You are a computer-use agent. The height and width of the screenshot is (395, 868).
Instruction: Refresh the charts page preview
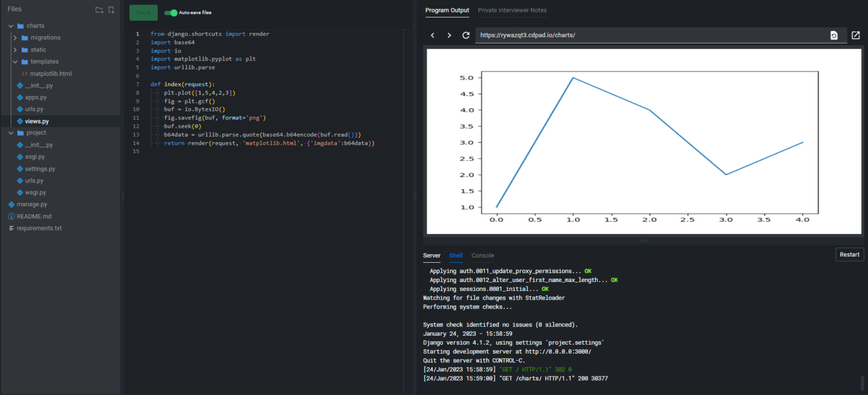coord(466,35)
